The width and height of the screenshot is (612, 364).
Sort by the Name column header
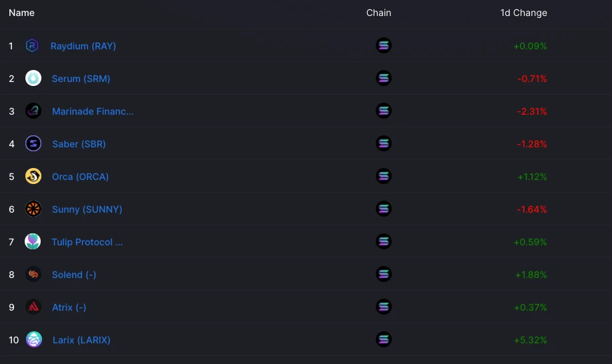pos(21,13)
